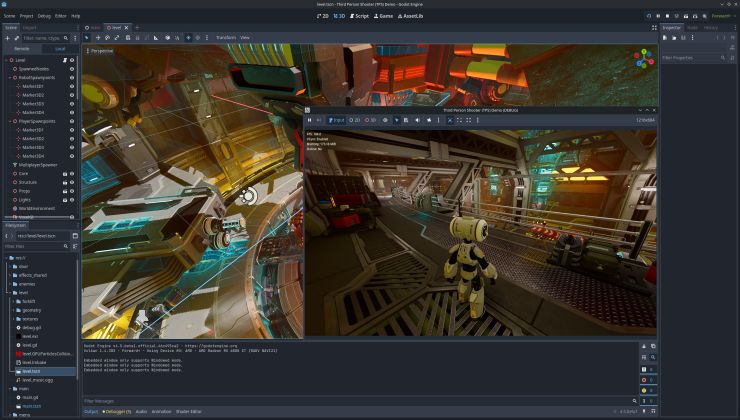Switch to the 2D workspace
740x420 pixels.
tap(323, 16)
